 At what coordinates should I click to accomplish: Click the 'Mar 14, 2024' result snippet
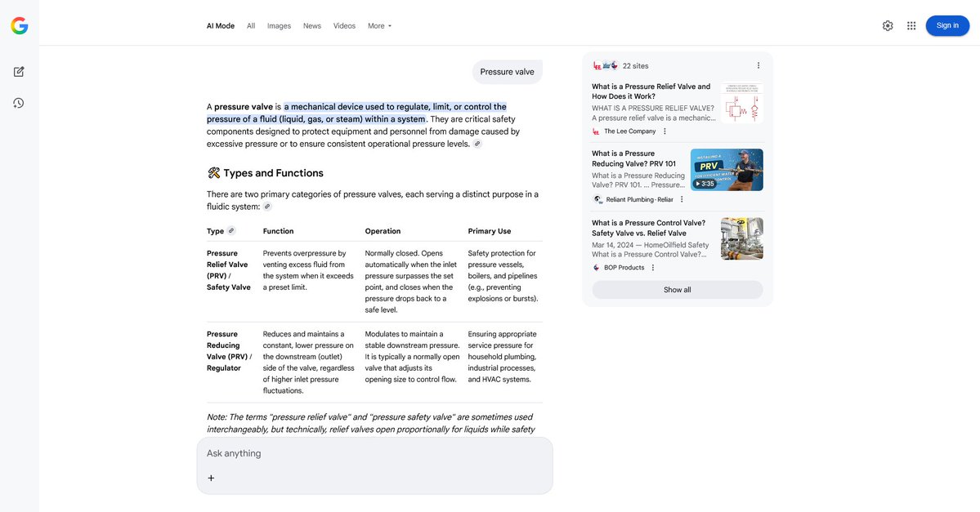(650, 250)
